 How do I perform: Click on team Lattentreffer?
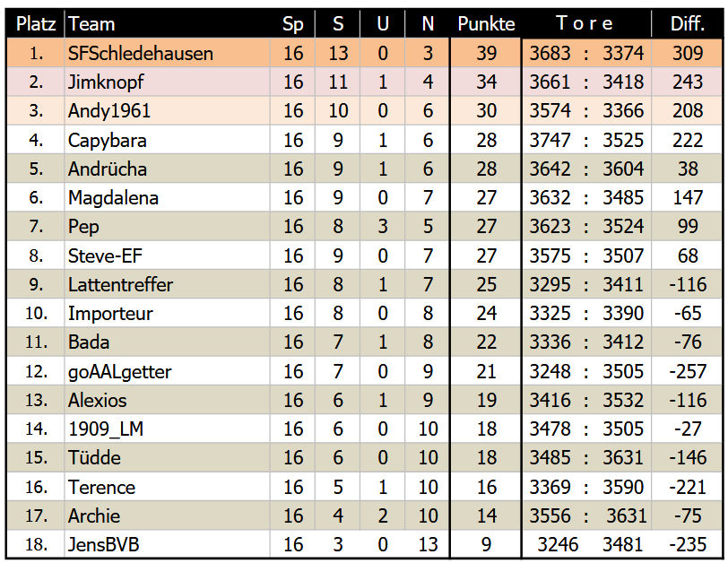(x=120, y=285)
